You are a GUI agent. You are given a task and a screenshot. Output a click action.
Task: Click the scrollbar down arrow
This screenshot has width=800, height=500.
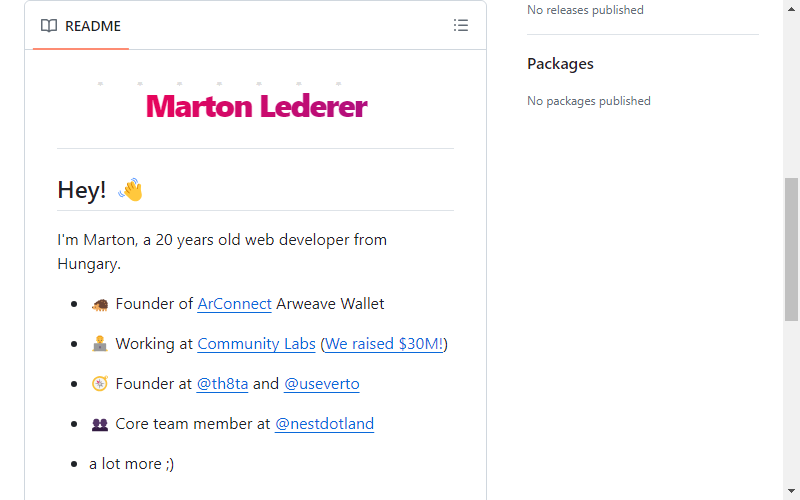point(791,491)
